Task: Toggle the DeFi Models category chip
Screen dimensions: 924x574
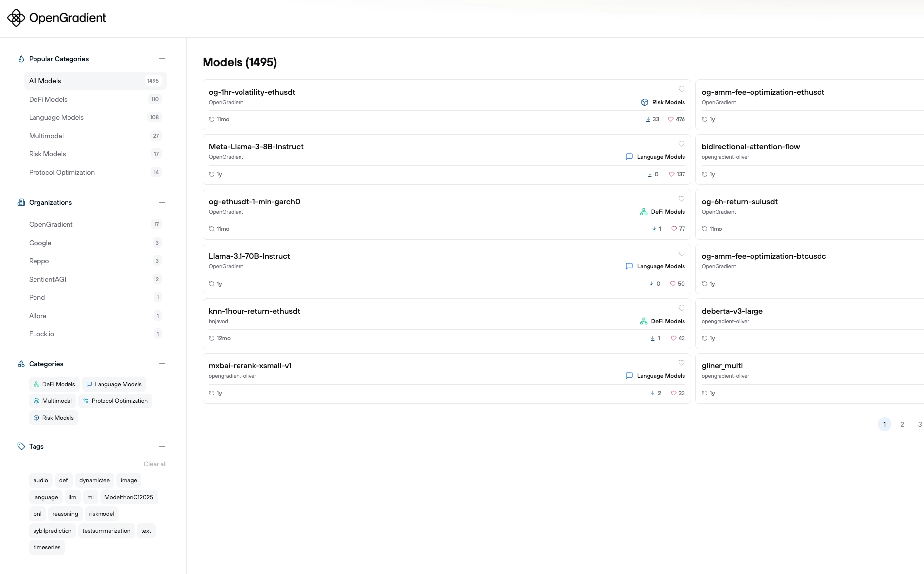Action: click(54, 384)
